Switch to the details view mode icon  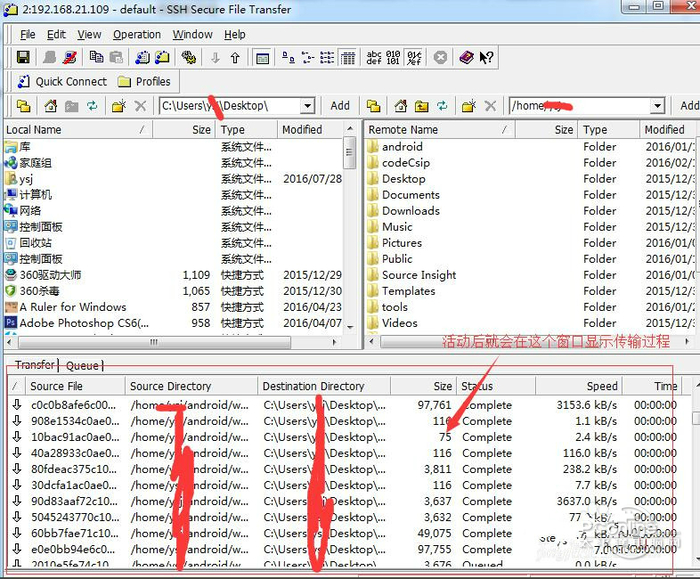tap(346, 58)
